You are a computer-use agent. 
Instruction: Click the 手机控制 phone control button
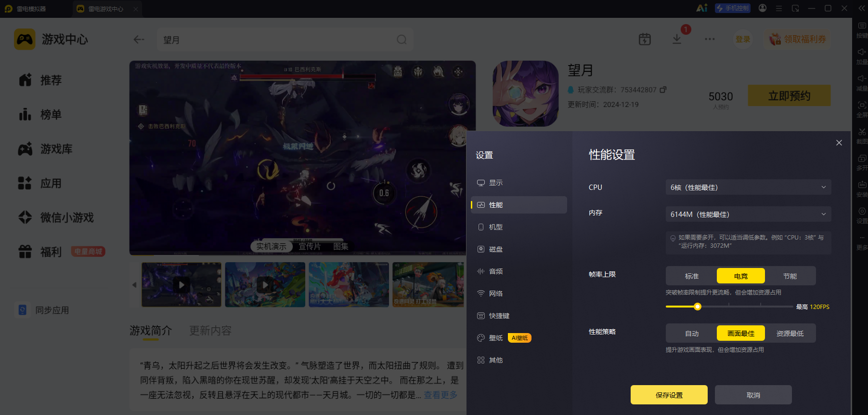pyautogui.click(x=733, y=8)
